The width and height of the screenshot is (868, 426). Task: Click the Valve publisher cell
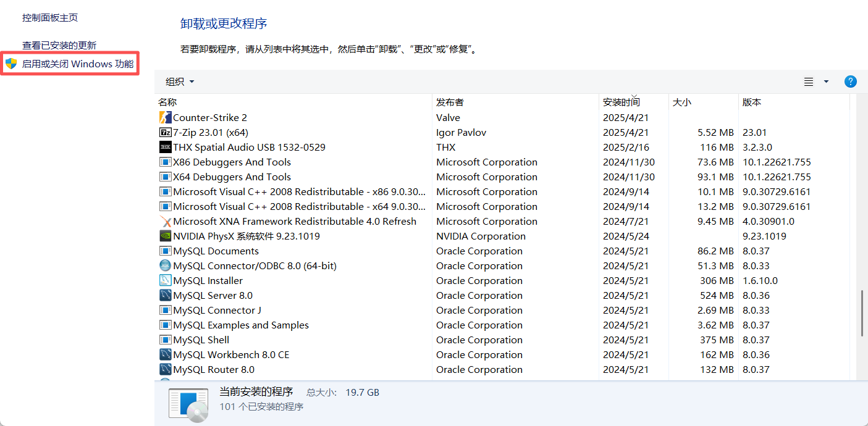click(448, 117)
